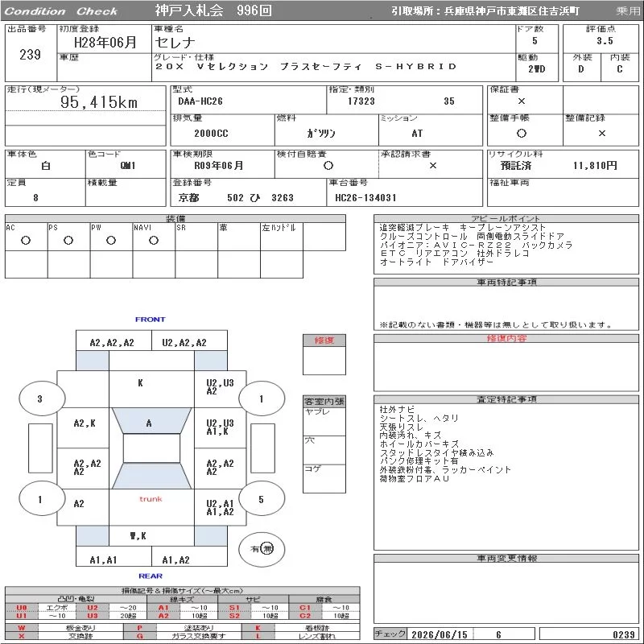Click the inspection expiry R09年06月
The width and height of the screenshot is (644, 644).
tap(218, 166)
